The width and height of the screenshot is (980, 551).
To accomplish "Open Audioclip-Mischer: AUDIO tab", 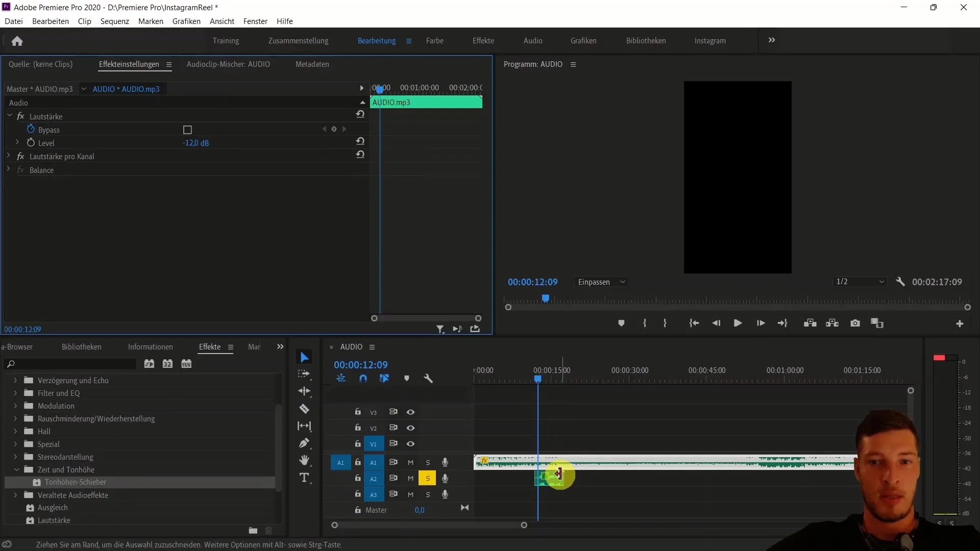I will click(228, 64).
